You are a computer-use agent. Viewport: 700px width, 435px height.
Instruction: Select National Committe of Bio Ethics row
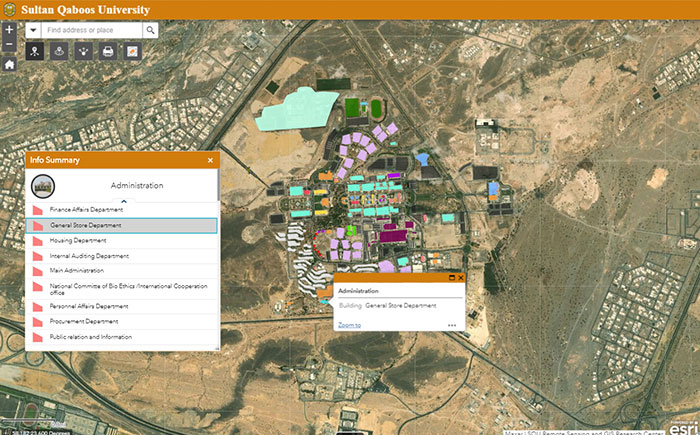[121, 289]
